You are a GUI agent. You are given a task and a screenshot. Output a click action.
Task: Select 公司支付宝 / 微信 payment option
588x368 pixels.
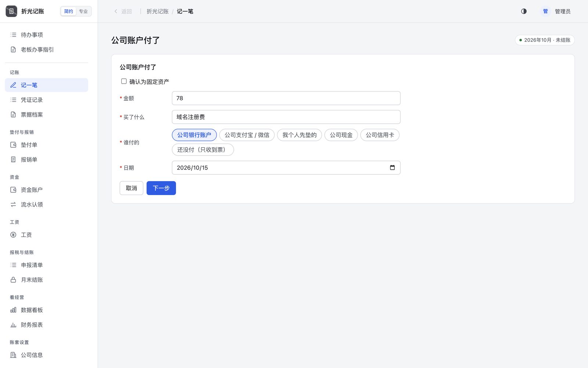pos(247,135)
